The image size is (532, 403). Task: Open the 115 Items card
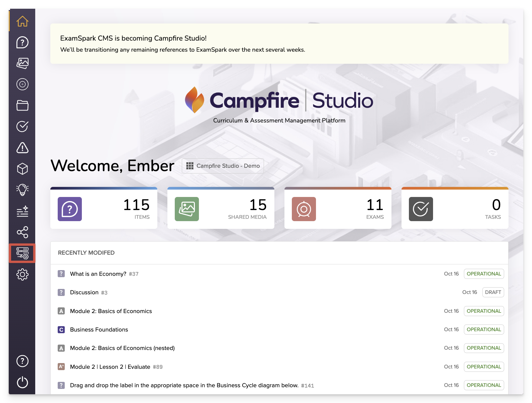click(x=104, y=209)
